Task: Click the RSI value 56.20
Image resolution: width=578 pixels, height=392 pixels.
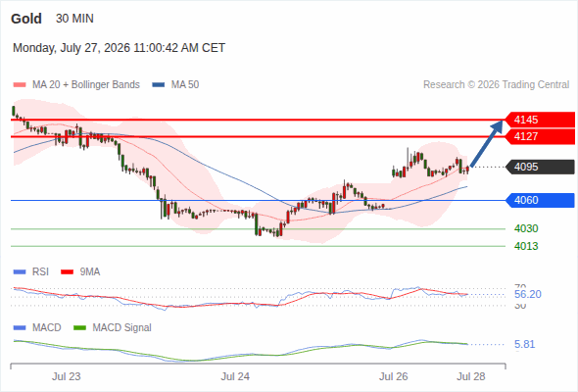Action: [x=528, y=294]
